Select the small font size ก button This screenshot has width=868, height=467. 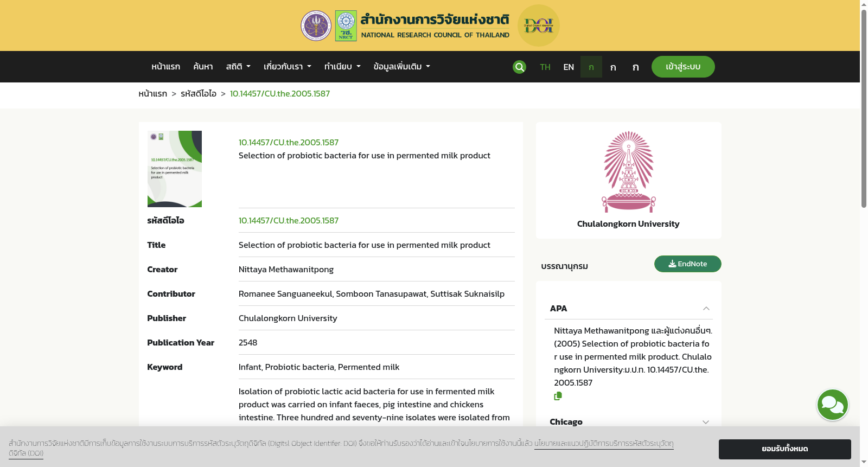tap(591, 67)
